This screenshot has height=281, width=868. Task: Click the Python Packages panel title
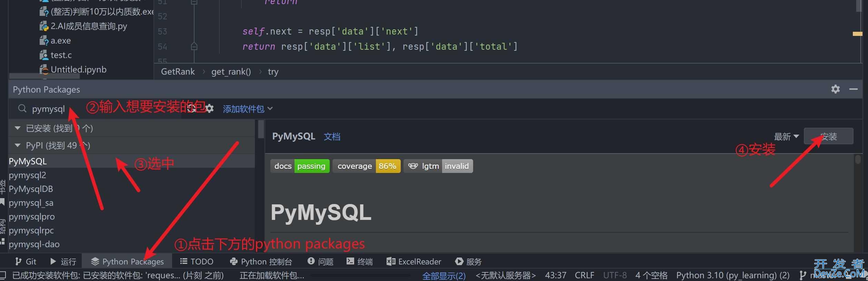click(x=46, y=89)
